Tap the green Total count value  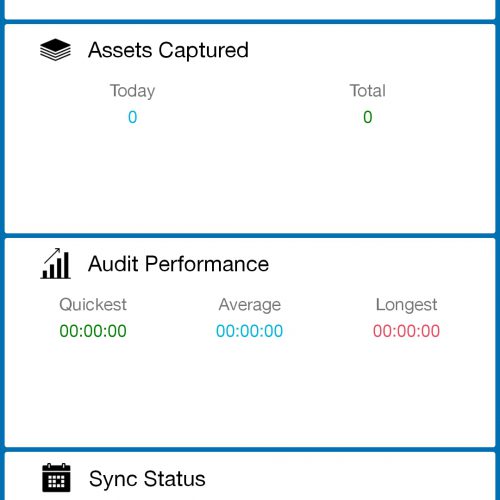[368, 117]
